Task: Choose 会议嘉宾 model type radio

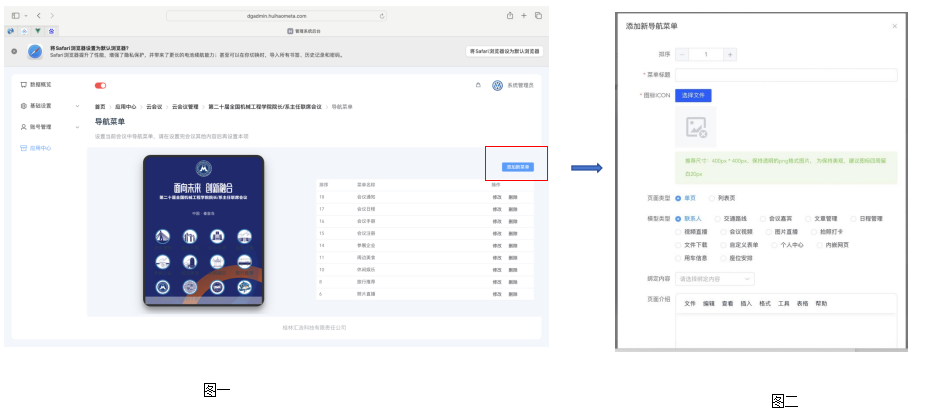Action: (763, 219)
